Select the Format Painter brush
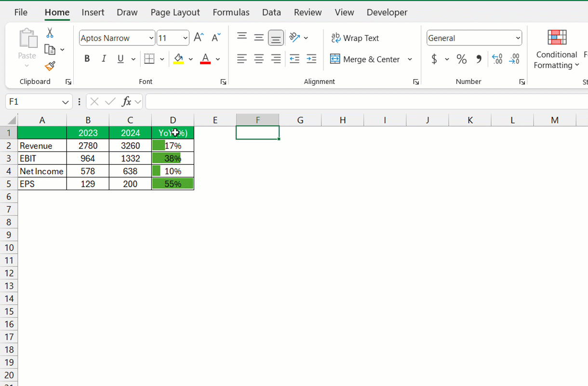The height and width of the screenshot is (386, 588). coord(50,66)
